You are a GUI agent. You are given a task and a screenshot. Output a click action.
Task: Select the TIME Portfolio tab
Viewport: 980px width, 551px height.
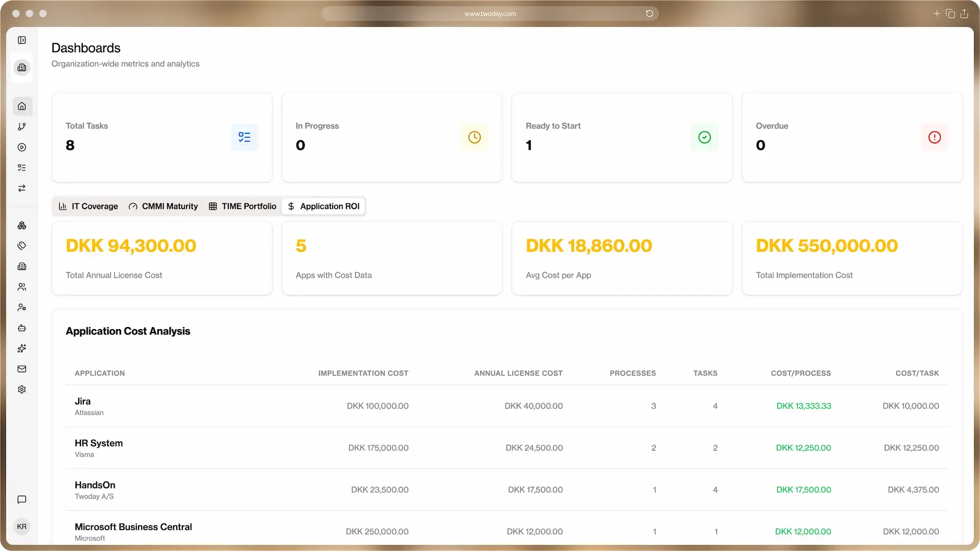(243, 206)
